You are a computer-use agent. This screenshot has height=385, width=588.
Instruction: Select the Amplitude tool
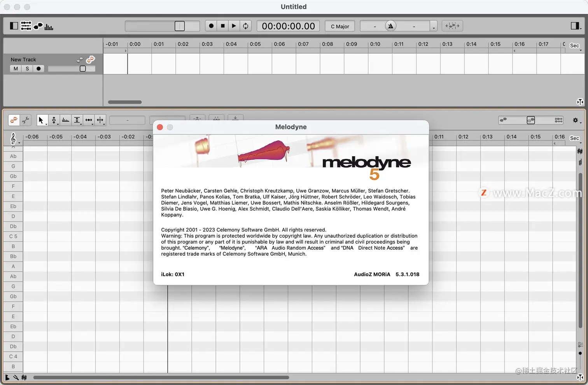coord(77,120)
